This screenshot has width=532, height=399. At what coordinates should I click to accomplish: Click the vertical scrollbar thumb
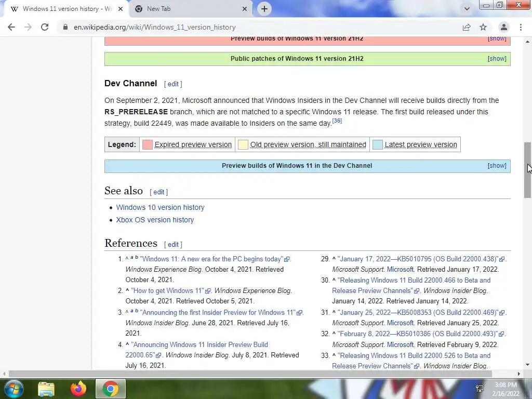tap(527, 170)
